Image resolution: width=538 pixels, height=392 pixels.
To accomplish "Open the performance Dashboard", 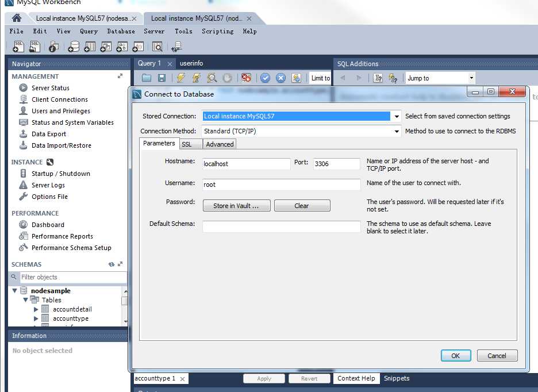I will coord(48,225).
